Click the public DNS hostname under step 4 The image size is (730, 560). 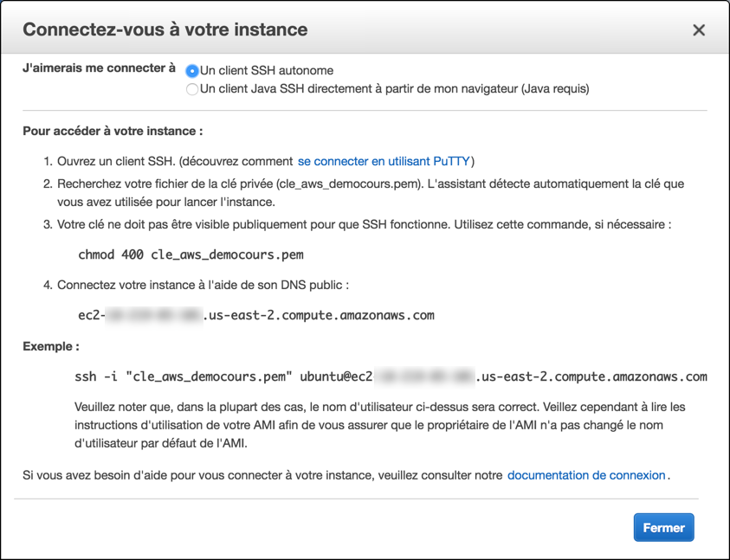point(256,315)
